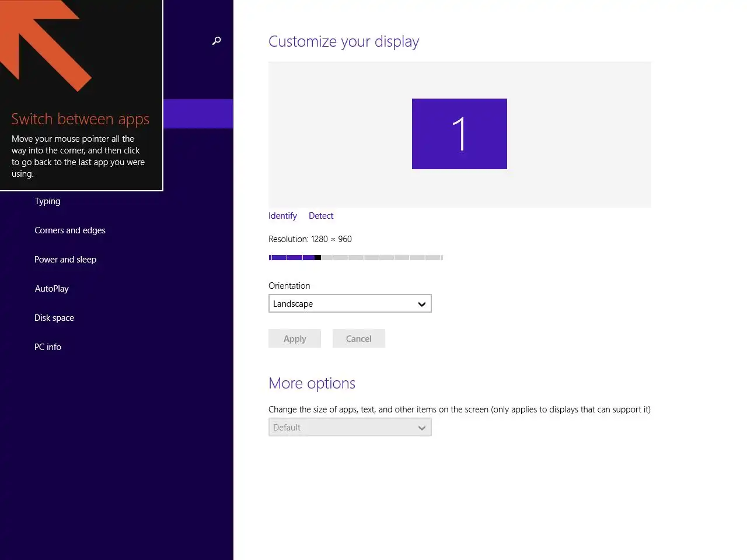The width and height of the screenshot is (747, 560).
Task: Open Corners and edges settings
Action: click(70, 230)
